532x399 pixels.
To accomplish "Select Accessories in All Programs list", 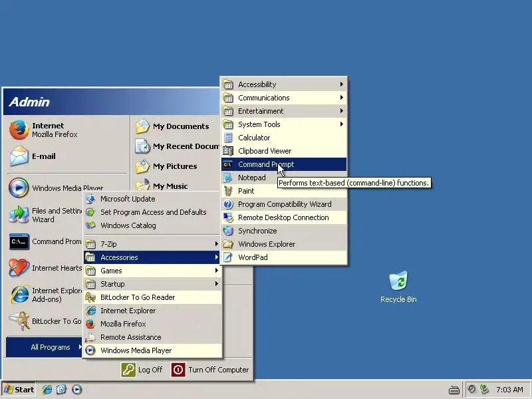I will click(152, 257).
